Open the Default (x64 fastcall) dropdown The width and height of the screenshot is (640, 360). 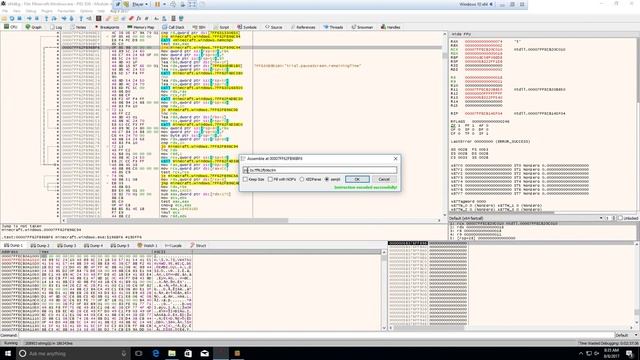(526, 218)
